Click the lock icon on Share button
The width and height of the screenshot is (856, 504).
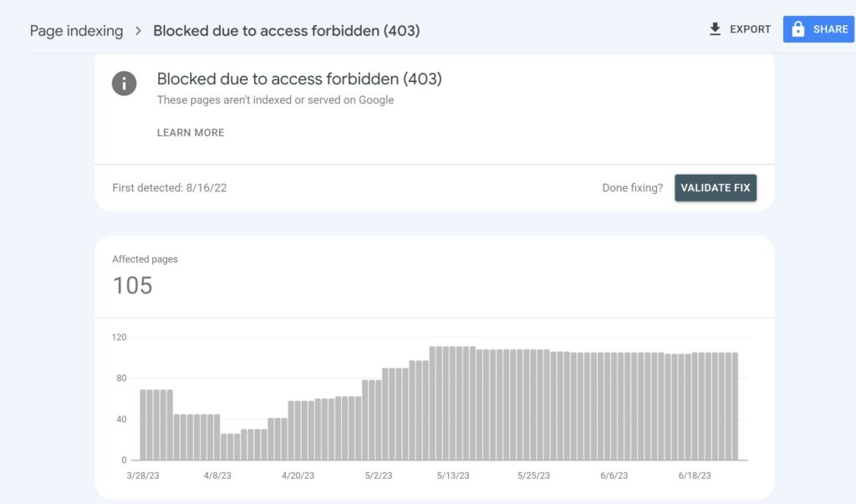pyautogui.click(x=797, y=29)
